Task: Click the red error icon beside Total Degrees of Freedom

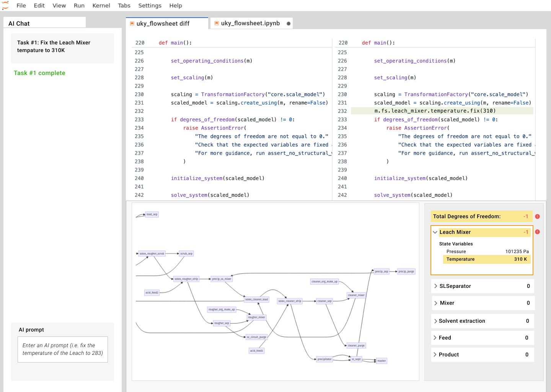Action: tap(537, 217)
